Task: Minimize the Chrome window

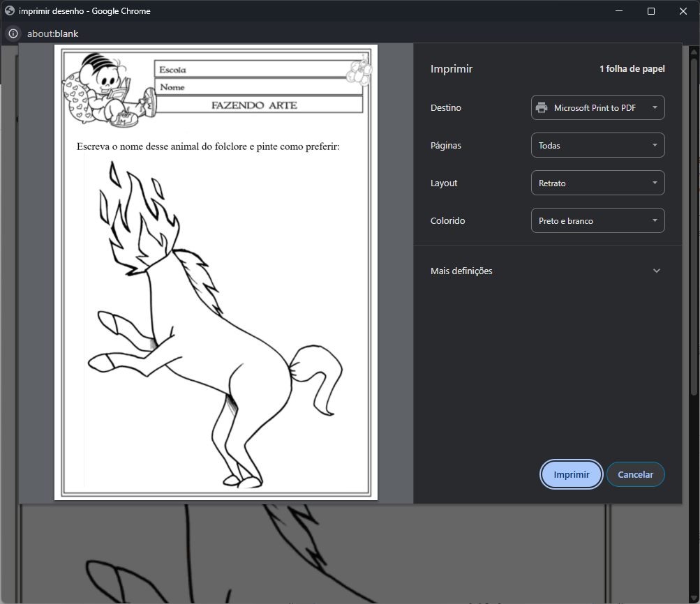Action: coord(619,10)
